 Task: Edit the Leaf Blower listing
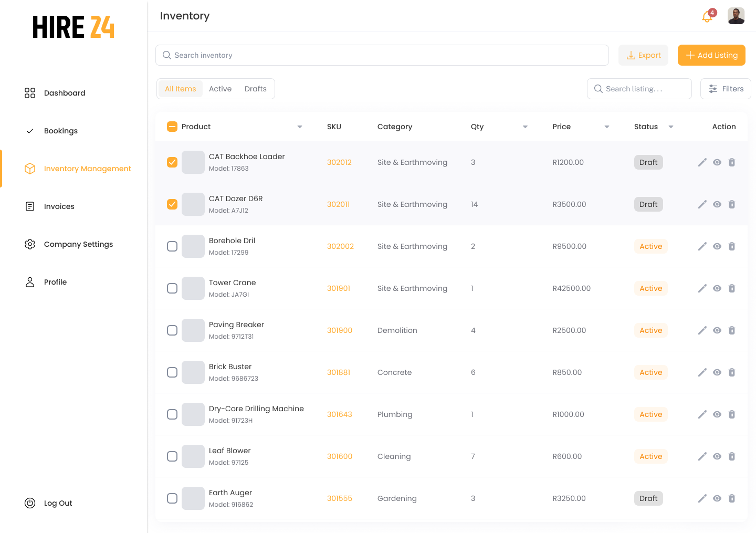coord(702,456)
